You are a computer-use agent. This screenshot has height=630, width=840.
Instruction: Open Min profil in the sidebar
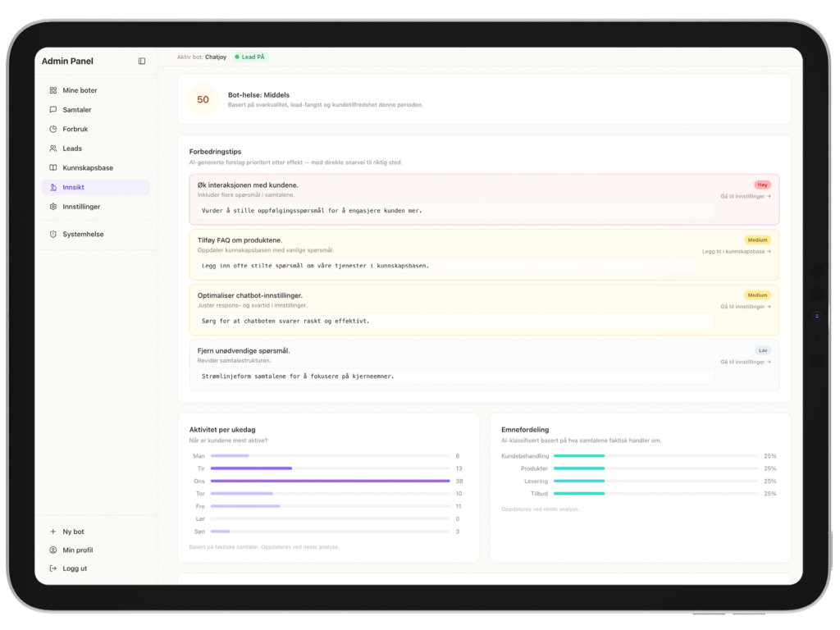[77, 550]
